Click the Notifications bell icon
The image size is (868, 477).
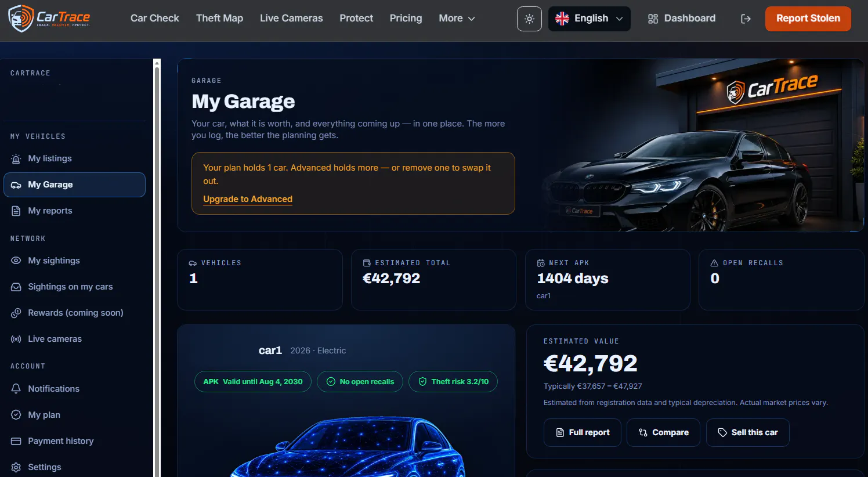tap(16, 389)
